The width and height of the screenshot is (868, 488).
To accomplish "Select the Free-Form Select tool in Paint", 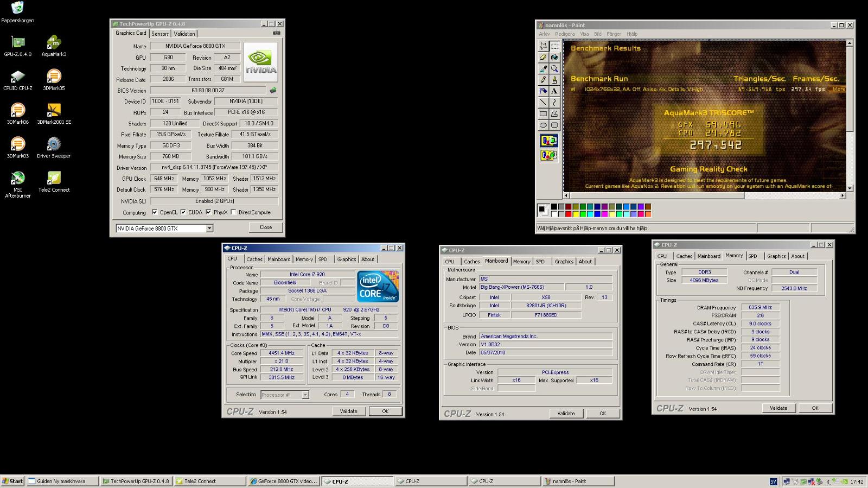I will [543, 47].
